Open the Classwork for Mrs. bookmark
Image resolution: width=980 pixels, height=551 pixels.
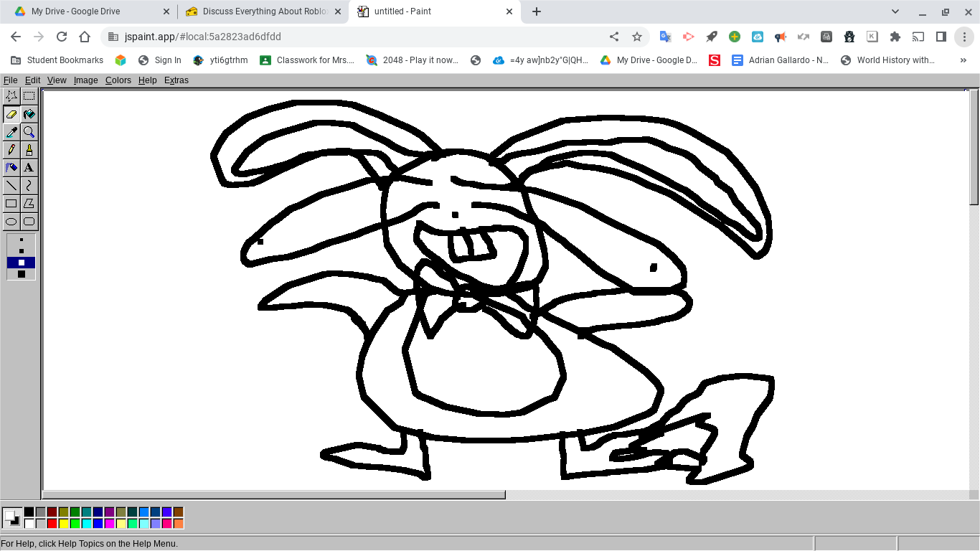[307, 60]
